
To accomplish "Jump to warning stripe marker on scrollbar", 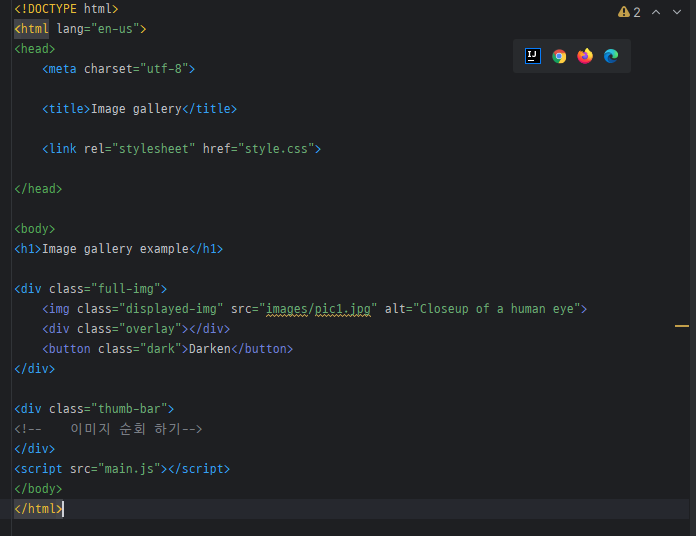I will (x=682, y=326).
